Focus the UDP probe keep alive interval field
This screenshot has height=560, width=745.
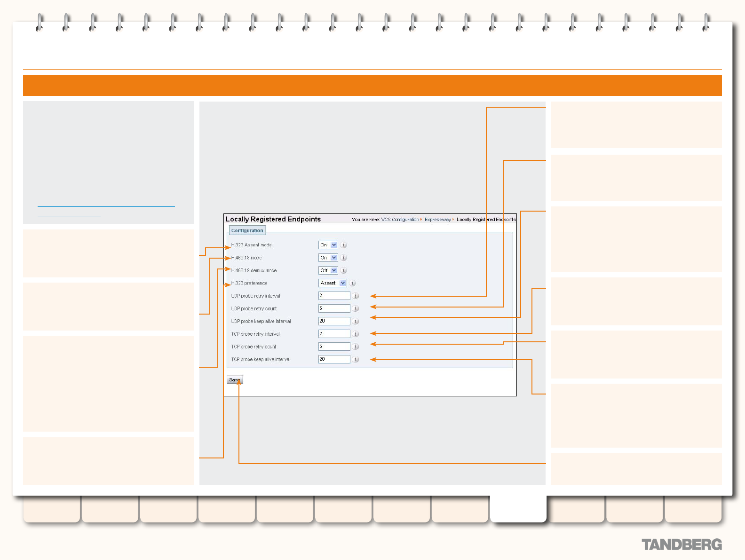(x=334, y=321)
